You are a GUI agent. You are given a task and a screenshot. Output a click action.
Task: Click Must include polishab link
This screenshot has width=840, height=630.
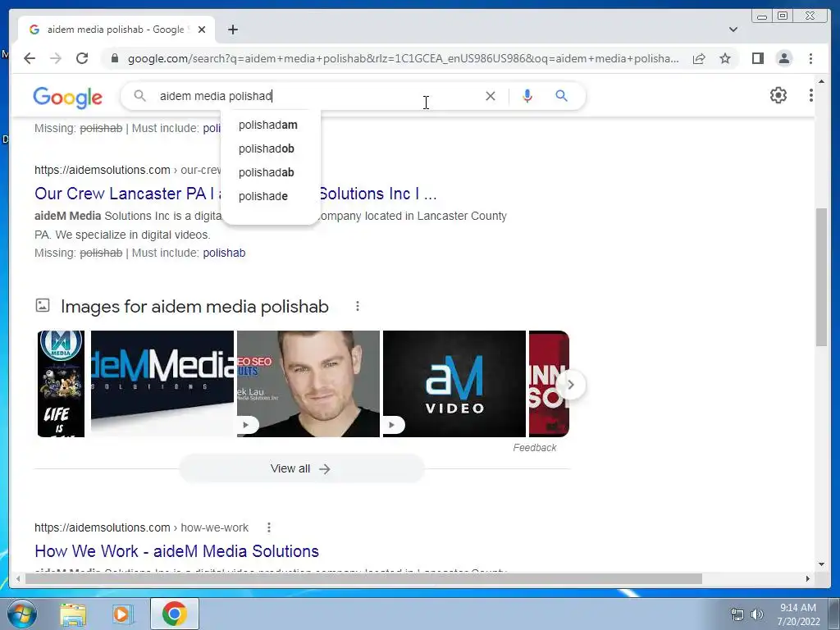tap(224, 253)
